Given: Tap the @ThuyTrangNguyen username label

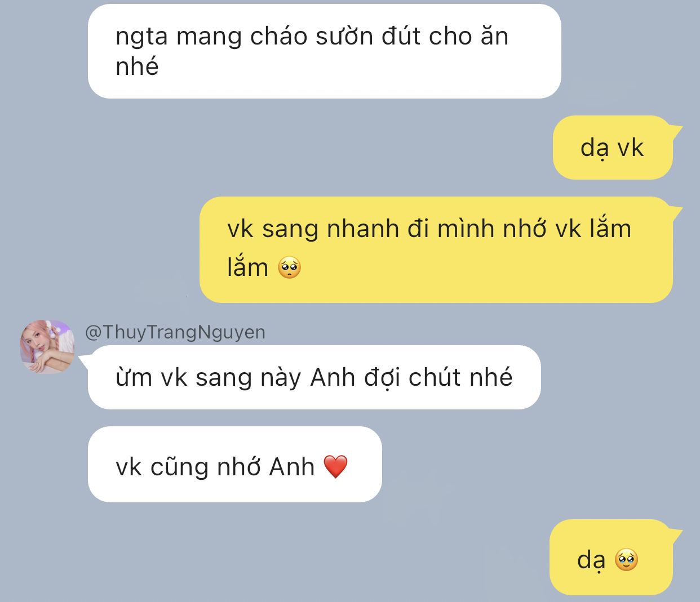Looking at the screenshot, I should pos(175,332).
